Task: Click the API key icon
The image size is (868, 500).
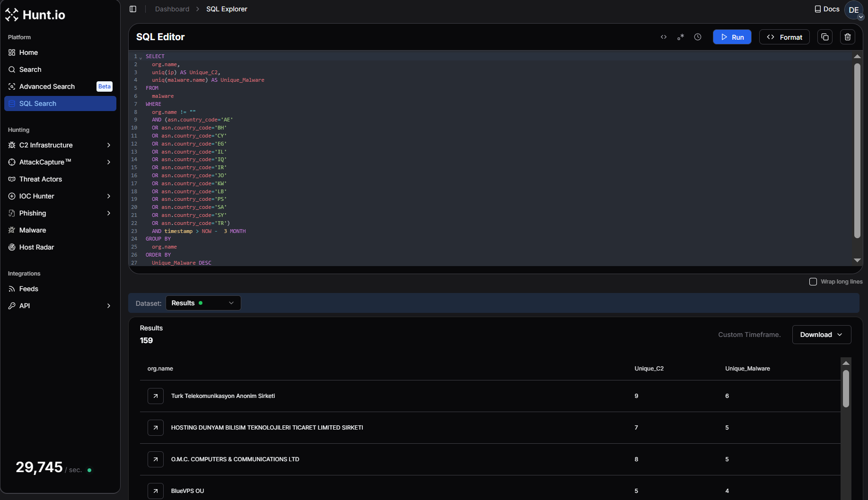Action: coord(12,306)
